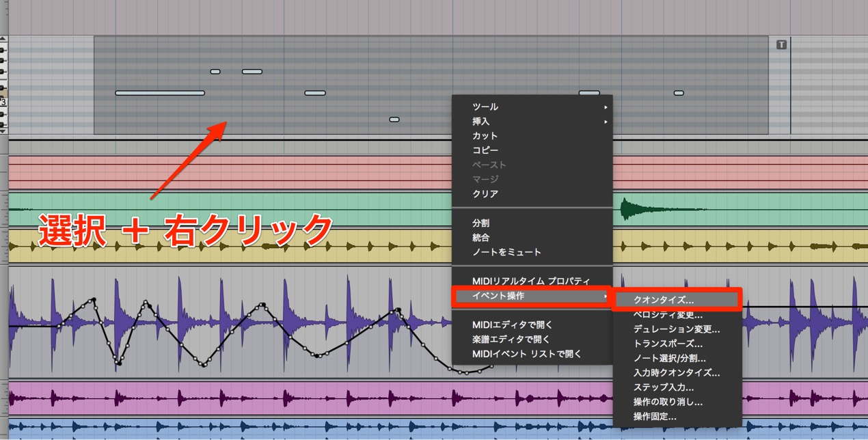Select ステップ入力... in the submenu
This screenshot has height=440, width=868.
(x=677, y=387)
